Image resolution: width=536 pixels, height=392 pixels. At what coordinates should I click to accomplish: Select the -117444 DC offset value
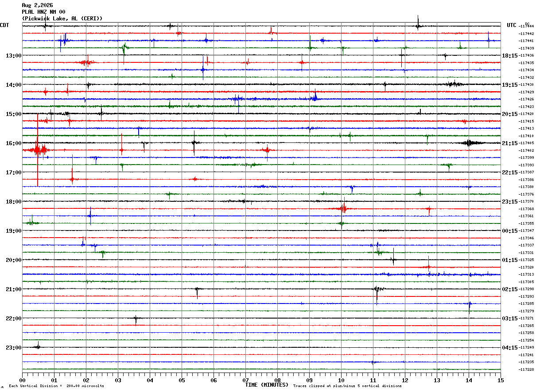coord(526,27)
